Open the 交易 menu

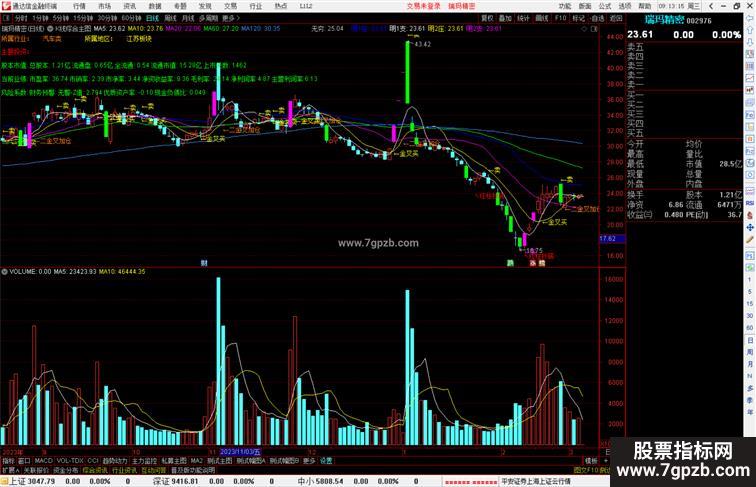click(x=230, y=6)
